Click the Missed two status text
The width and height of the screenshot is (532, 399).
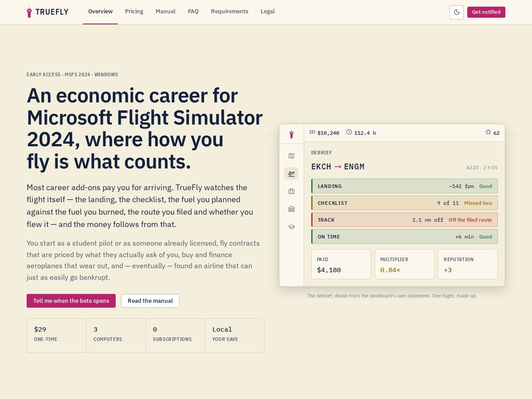(478, 203)
